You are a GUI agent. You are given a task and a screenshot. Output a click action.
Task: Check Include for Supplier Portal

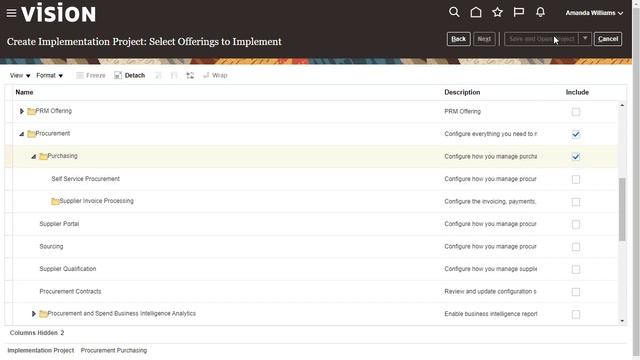click(x=576, y=224)
